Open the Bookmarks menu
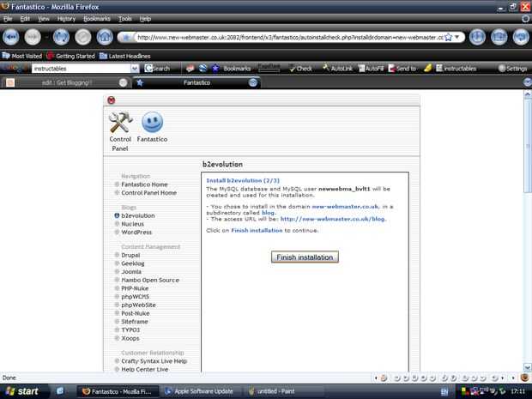The image size is (532, 399). click(x=97, y=19)
